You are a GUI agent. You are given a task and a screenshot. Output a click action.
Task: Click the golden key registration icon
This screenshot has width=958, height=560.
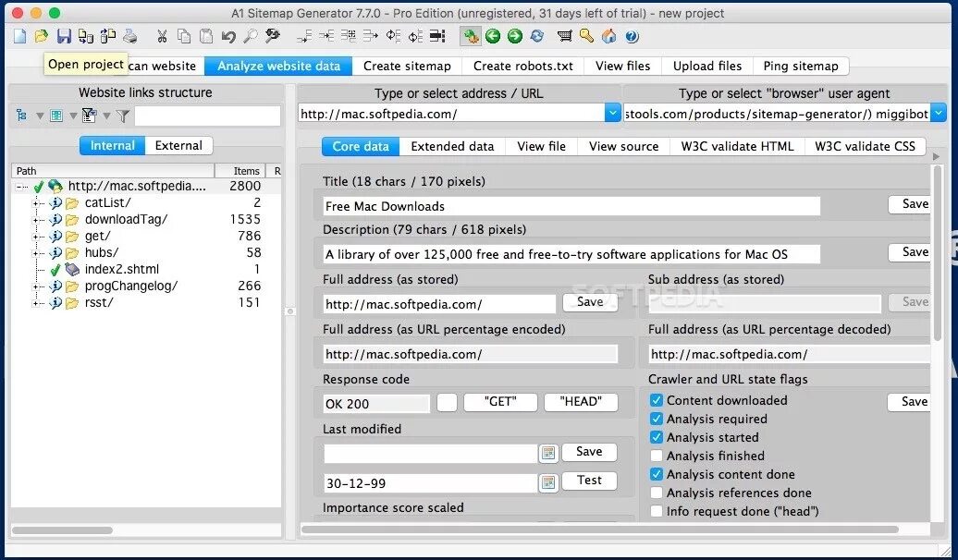pyautogui.click(x=586, y=36)
